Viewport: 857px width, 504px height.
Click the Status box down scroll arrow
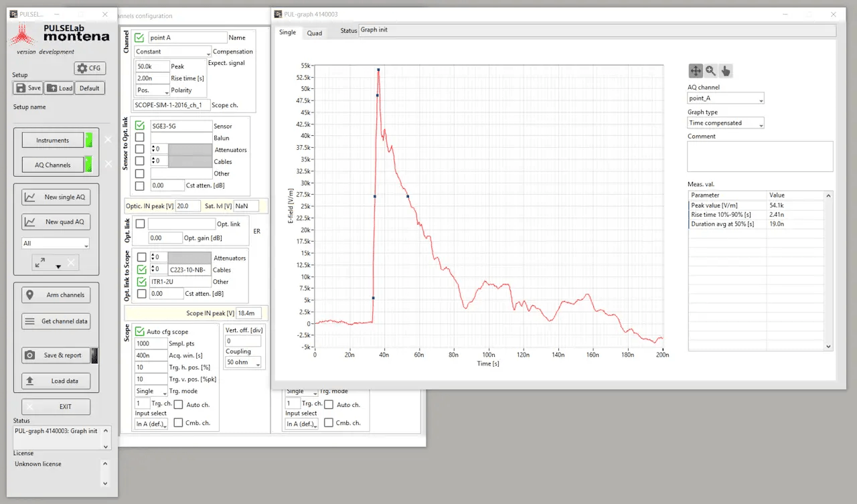[x=107, y=446]
